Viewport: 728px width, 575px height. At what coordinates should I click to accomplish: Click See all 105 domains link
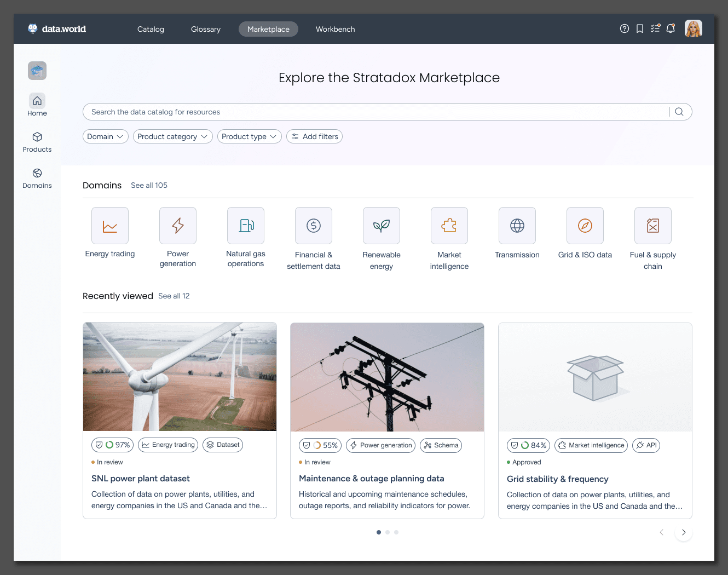coord(149,185)
